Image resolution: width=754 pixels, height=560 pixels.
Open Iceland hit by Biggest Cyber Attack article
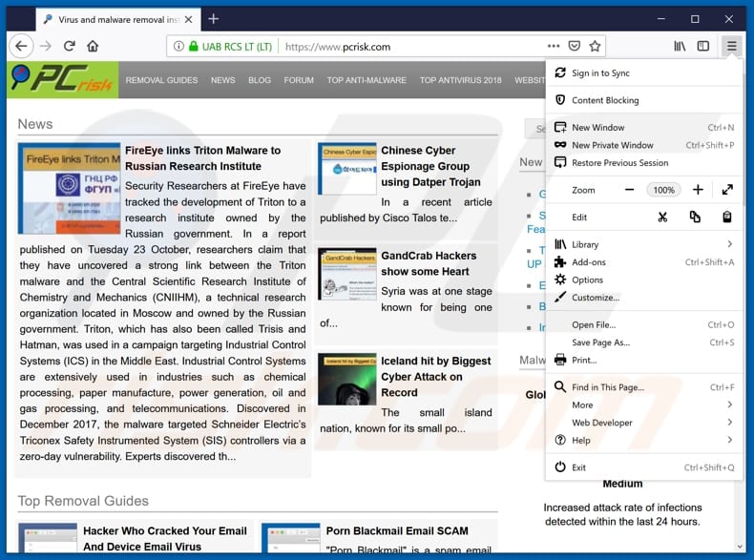click(x=436, y=377)
